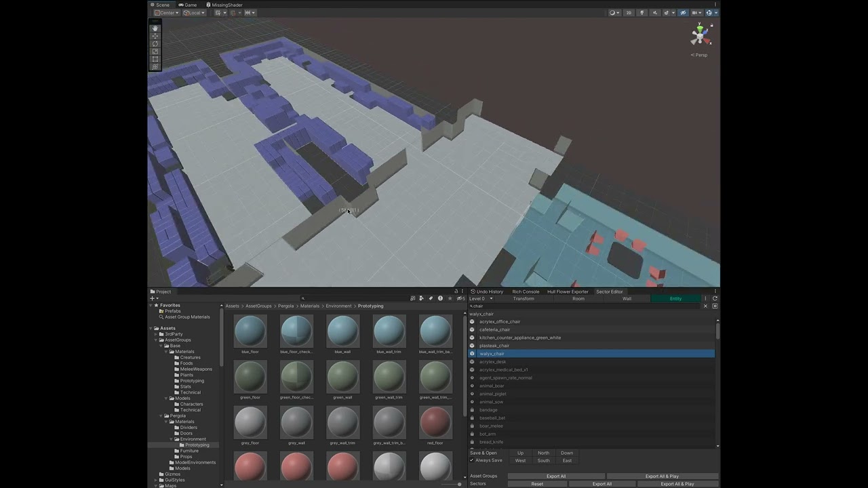Select the Rect tool in the scene toolbar
The width and height of the screenshot is (868, 488).
point(155,59)
